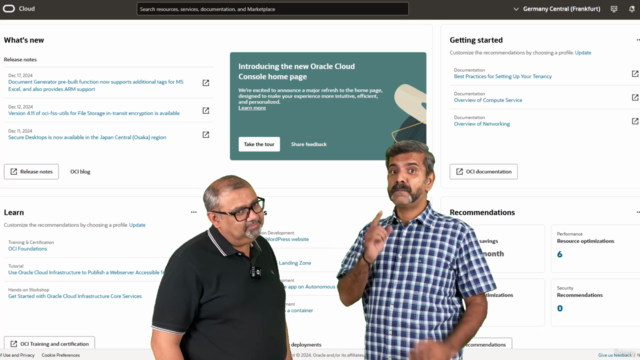The width and height of the screenshot is (640, 360).
Task: Open Publish a Webserver tutorial link
Action: pos(86,272)
